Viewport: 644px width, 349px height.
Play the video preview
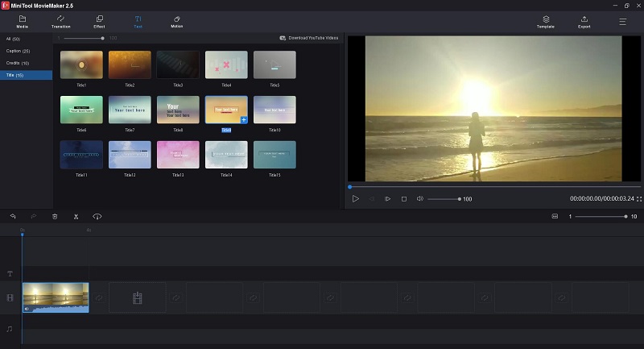click(x=356, y=199)
